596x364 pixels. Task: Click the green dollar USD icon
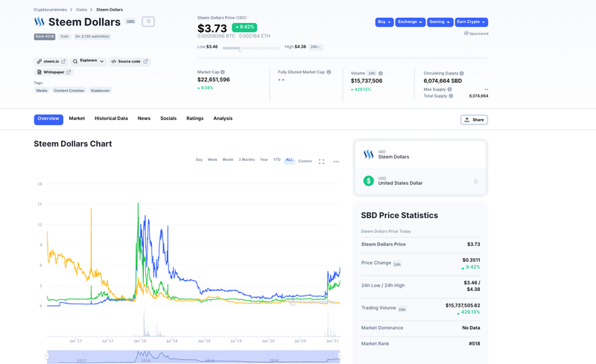click(368, 181)
